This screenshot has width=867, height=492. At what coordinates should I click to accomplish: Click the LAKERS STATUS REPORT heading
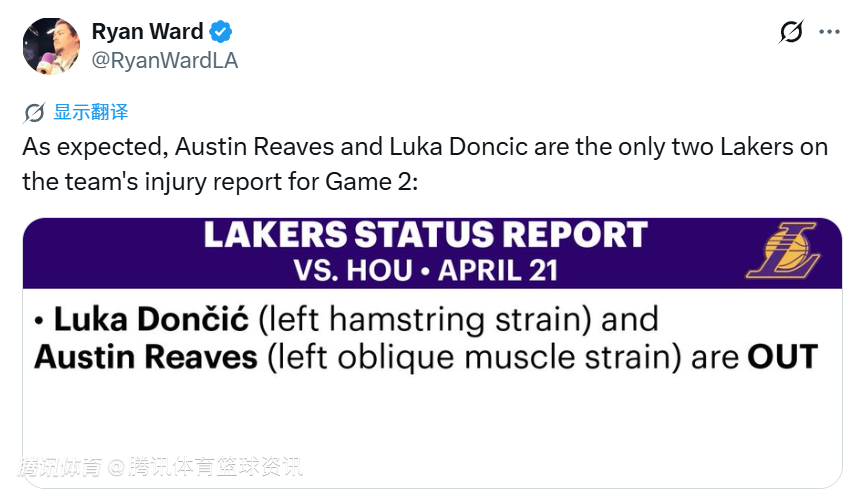[x=425, y=235]
